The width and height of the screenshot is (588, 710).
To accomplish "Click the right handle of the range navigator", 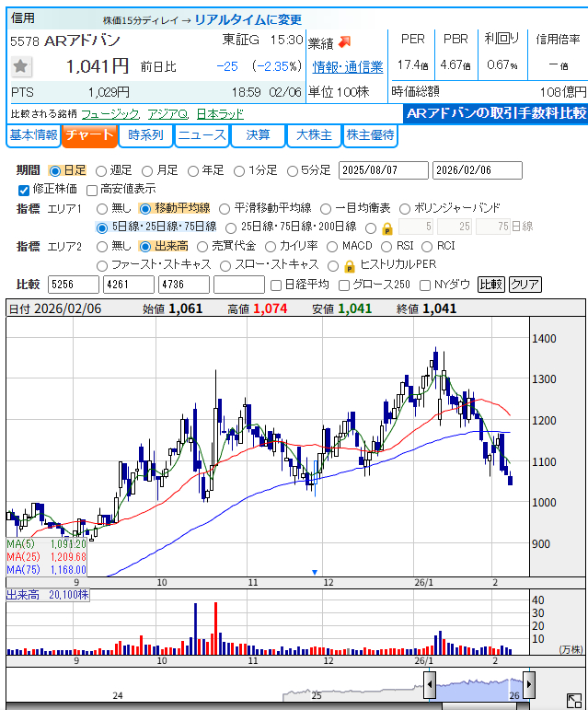I will pyautogui.click(x=527, y=684).
